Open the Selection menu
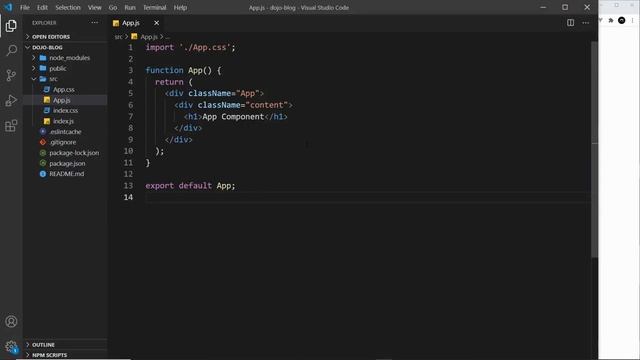Image resolution: width=640 pixels, height=360 pixels. pyautogui.click(x=68, y=7)
